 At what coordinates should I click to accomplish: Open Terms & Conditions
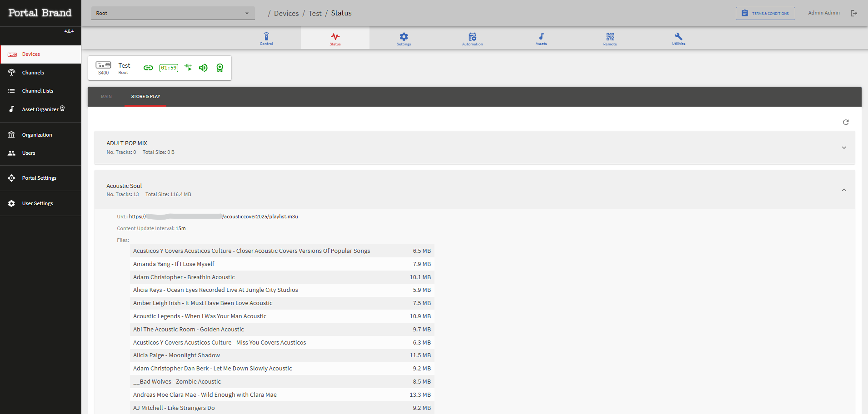point(765,13)
